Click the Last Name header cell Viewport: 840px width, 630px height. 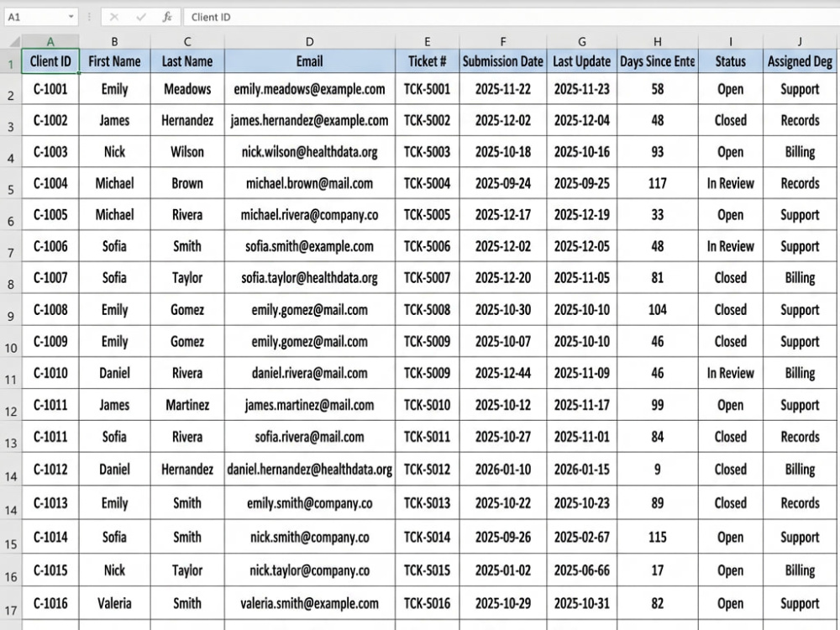click(187, 61)
